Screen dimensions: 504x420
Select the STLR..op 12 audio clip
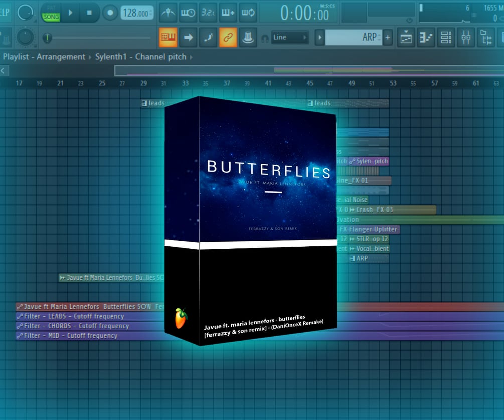tap(369, 239)
